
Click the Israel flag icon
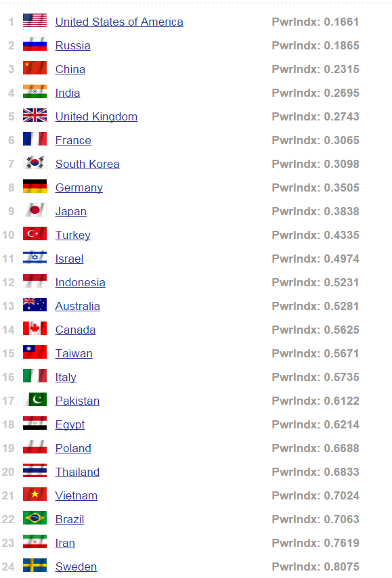coord(35,257)
